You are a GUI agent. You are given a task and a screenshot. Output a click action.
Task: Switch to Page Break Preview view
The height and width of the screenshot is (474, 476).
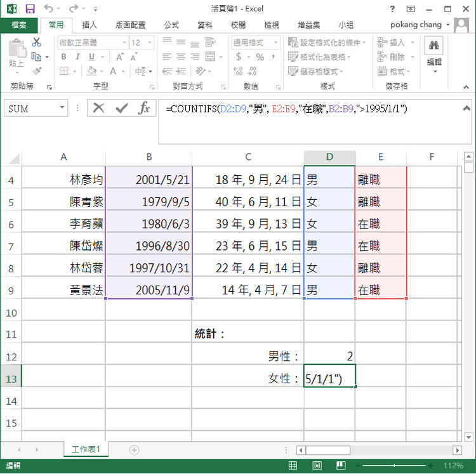tap(340, 466)
